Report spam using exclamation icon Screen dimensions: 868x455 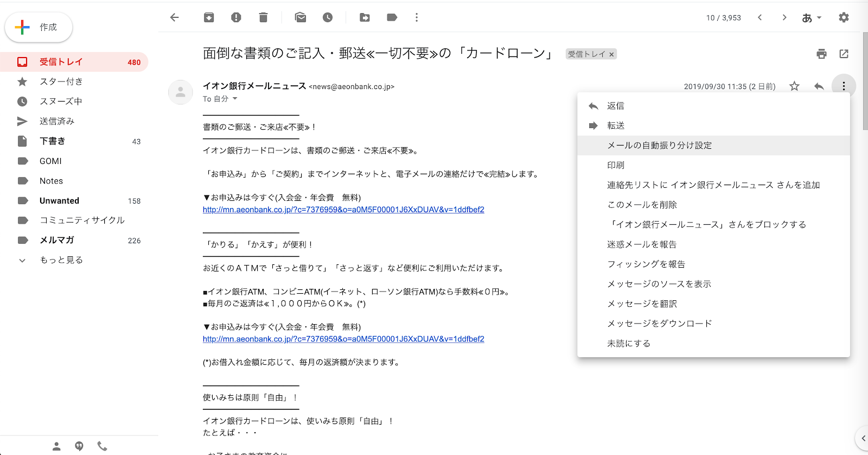236,17
